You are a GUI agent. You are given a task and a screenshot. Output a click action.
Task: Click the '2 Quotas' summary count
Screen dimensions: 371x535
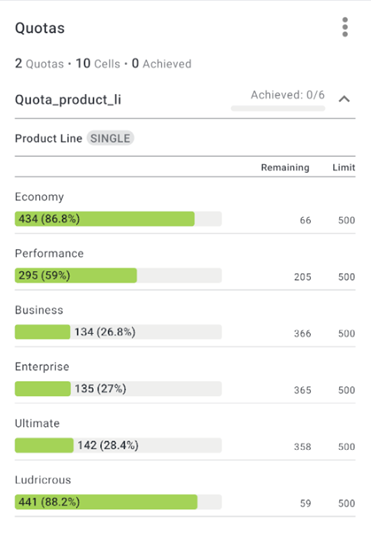(x=39, y=63)
